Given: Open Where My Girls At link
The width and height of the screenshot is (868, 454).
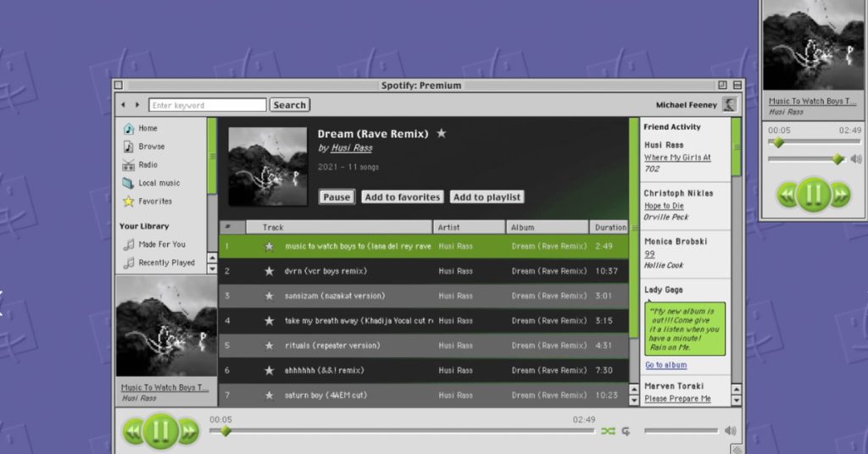Looking at the screenshot, I should pos(677,158).
